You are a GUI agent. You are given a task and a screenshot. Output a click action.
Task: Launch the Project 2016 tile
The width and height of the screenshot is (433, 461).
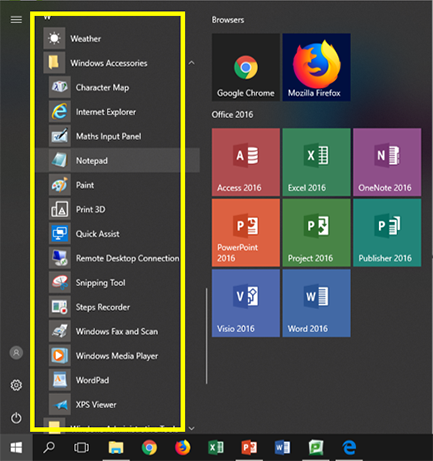[316, 233]
